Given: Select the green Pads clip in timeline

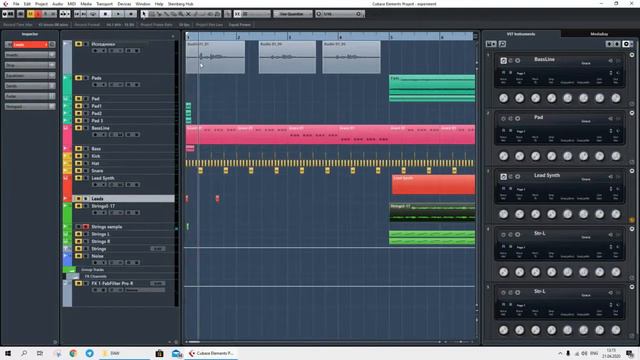Looking at the screenshot, I should (x=432, y=88).
